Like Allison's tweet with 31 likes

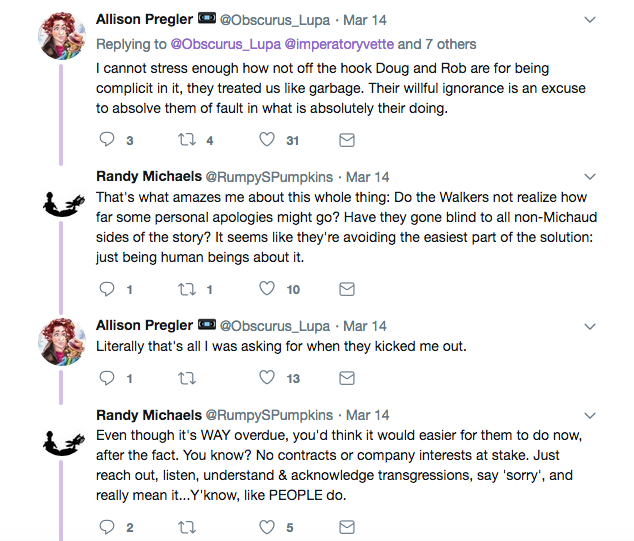point(267,140)
